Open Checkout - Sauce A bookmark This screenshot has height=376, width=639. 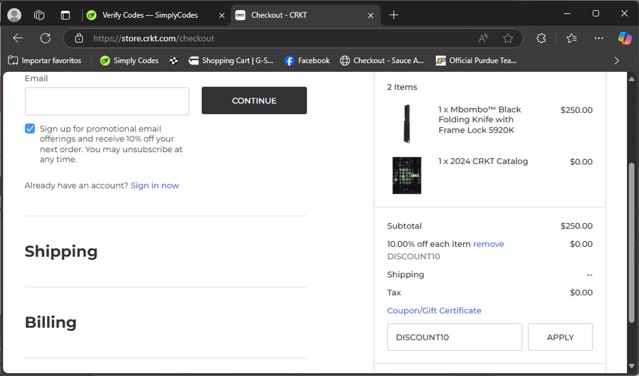coord(382,61)
